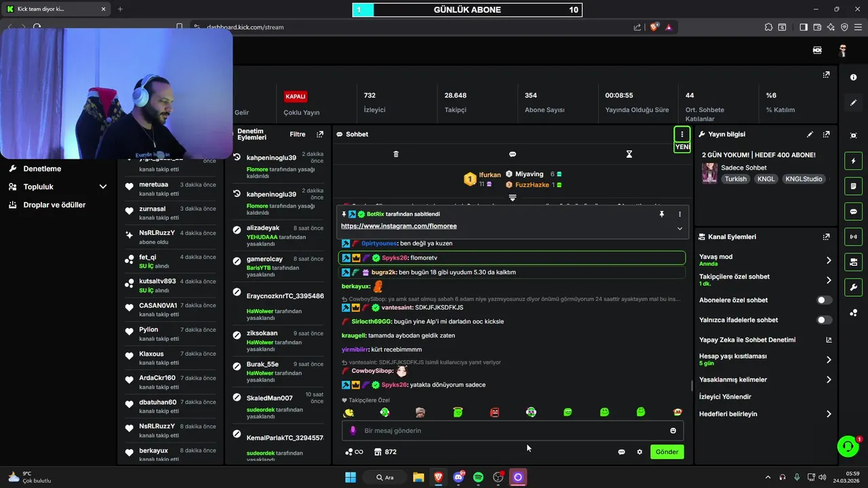Open Spotify from the taskbar
The width and height of the screenshot is (868, 488).
coord(478,477)
